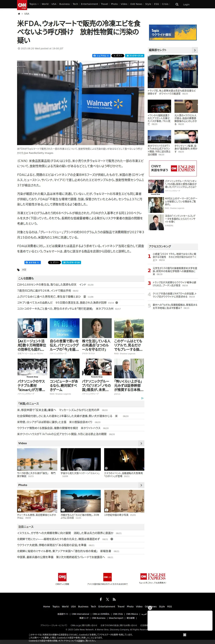Share article on Facebook, top button

click(101, 56)
